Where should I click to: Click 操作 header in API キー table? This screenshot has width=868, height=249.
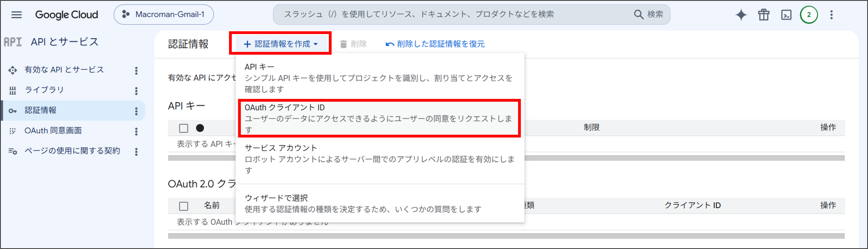(828, 127)
